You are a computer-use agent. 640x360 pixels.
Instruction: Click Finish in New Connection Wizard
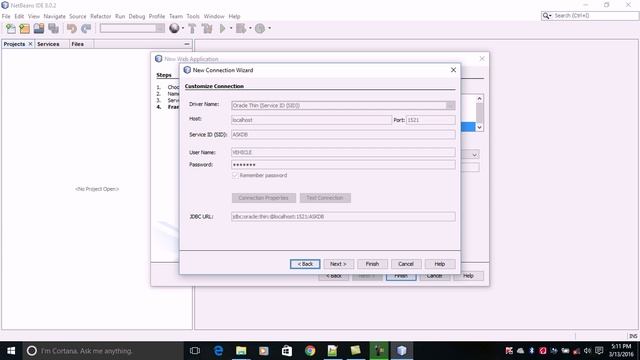(372, 264)
